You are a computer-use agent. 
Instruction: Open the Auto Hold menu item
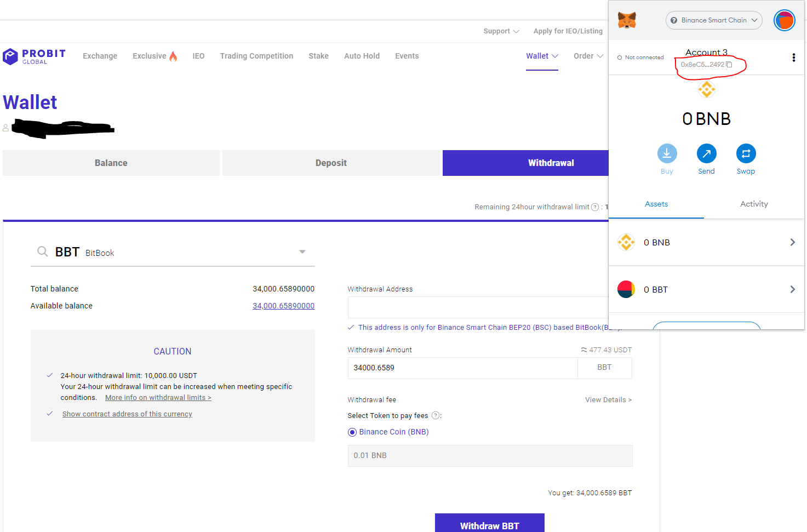(x=362, y=56)
